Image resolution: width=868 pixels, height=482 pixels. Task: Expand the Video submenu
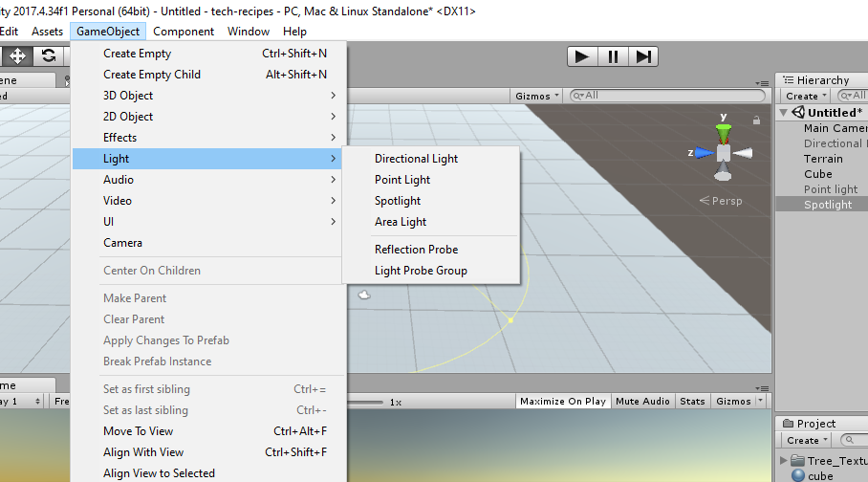209,201
